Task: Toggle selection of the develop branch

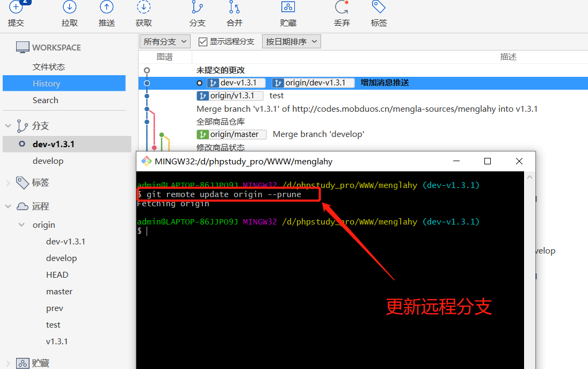Action: (48, 161)
